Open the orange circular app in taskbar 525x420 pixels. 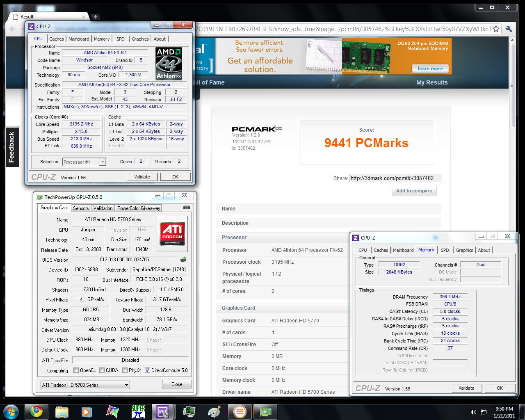pos(240,411)
